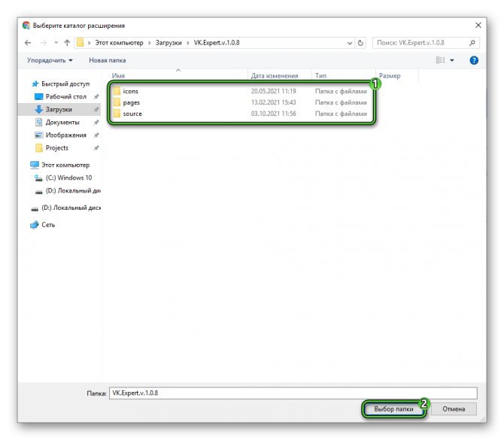
Task: Click the folder icon in address bar
Action: tap(80, 42)
